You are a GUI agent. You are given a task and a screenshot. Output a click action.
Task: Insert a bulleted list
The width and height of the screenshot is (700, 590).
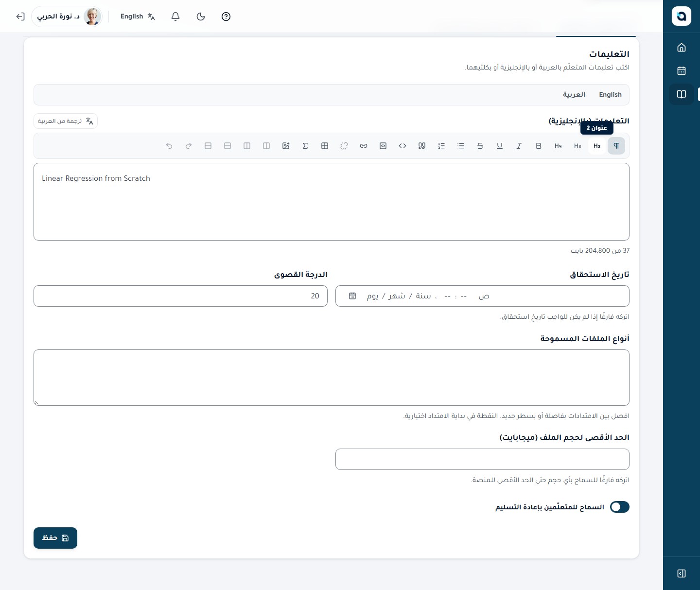(461, 146)
